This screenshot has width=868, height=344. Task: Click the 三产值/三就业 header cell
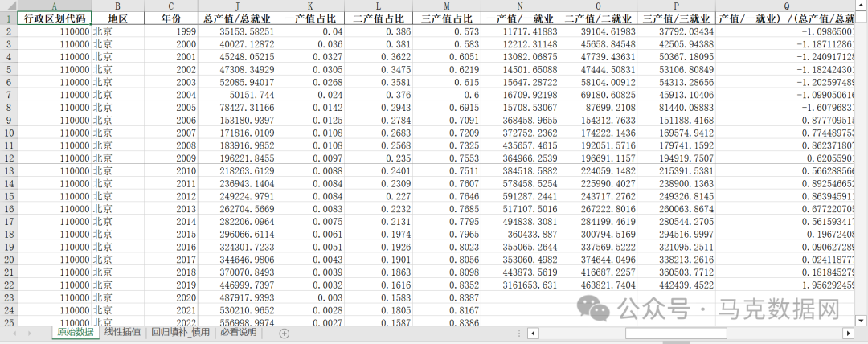coord(676,18)
